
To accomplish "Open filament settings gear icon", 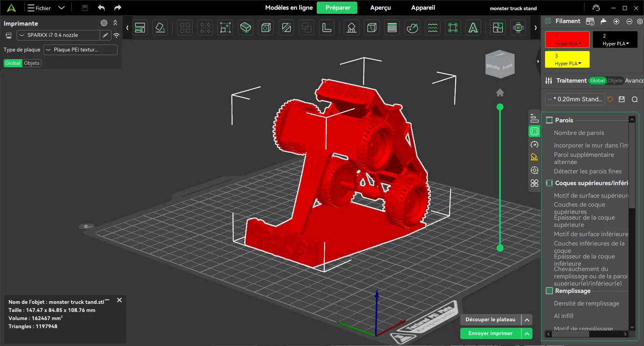I will coord(640,21).
